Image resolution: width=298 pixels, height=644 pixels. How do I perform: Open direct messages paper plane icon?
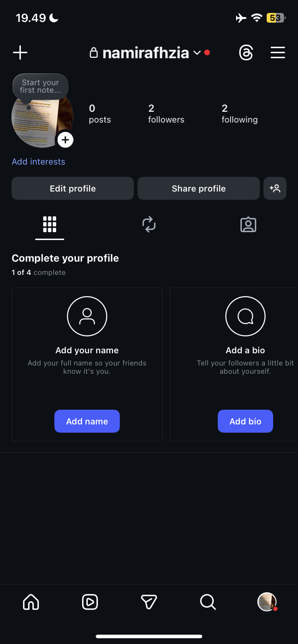pos(149,602)
